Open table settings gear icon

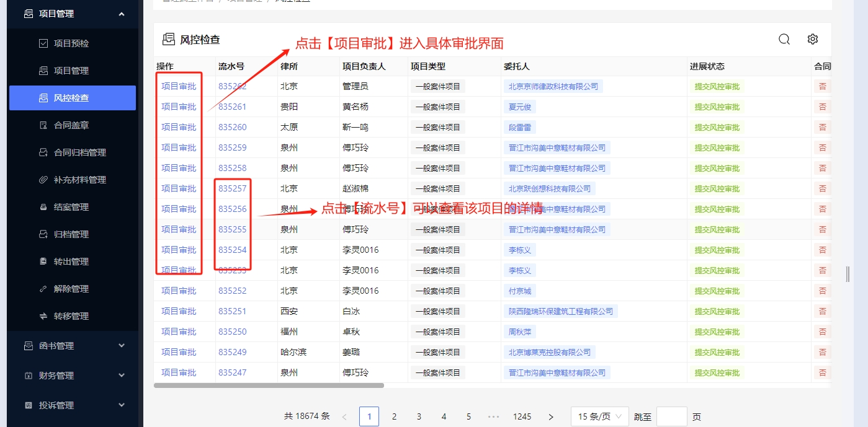pyautogui.click(x=813, y=40)
